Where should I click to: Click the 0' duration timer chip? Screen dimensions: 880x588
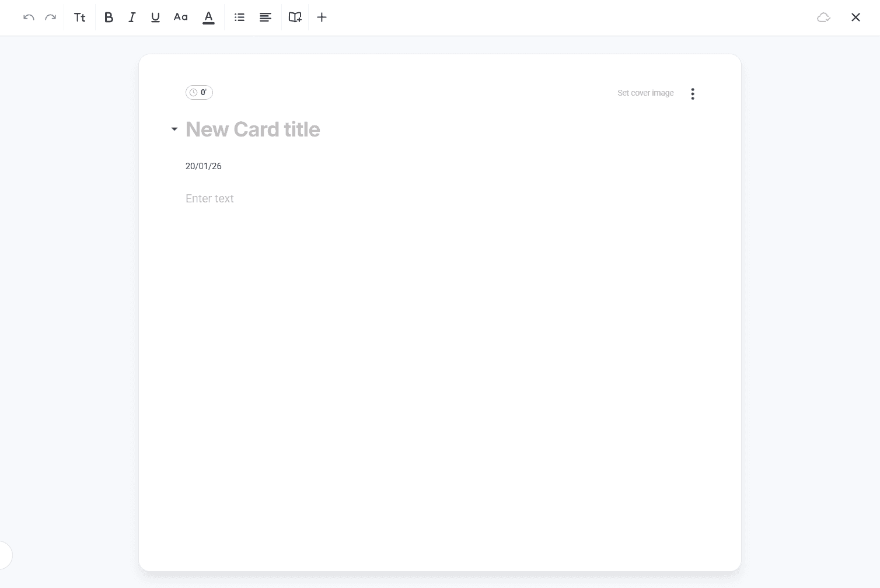point(199,92)
